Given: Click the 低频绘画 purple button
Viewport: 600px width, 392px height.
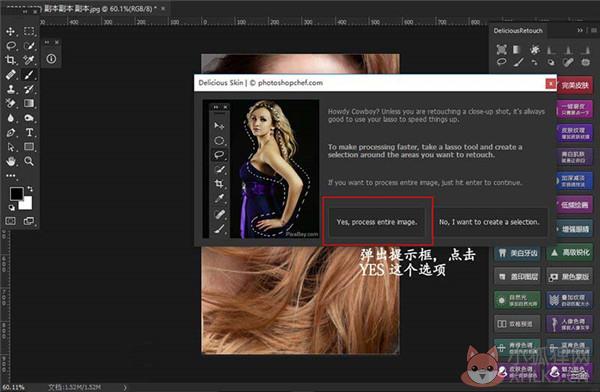Looking at the screenshot, I should 574,205.
